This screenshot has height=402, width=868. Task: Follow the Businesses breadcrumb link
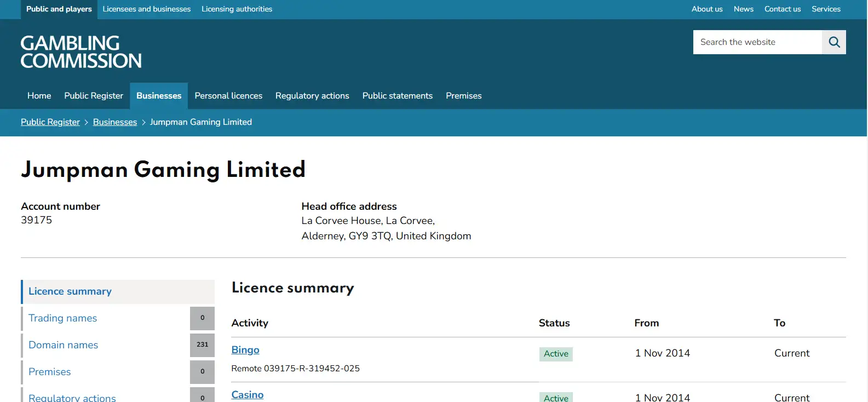115,122
